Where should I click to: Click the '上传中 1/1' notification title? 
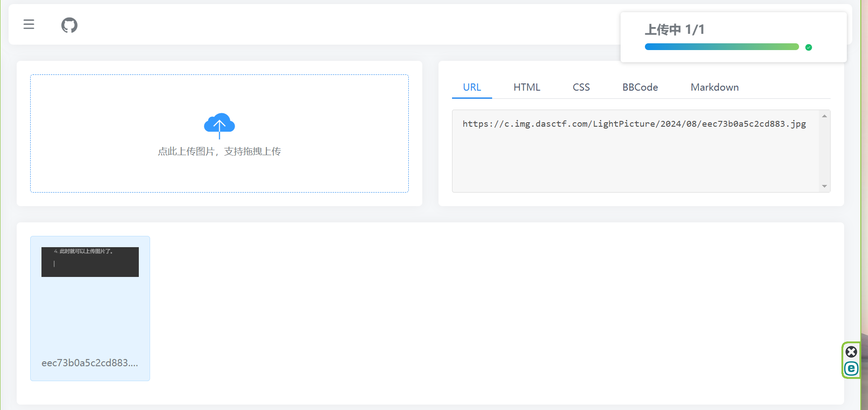coord(674,30)
